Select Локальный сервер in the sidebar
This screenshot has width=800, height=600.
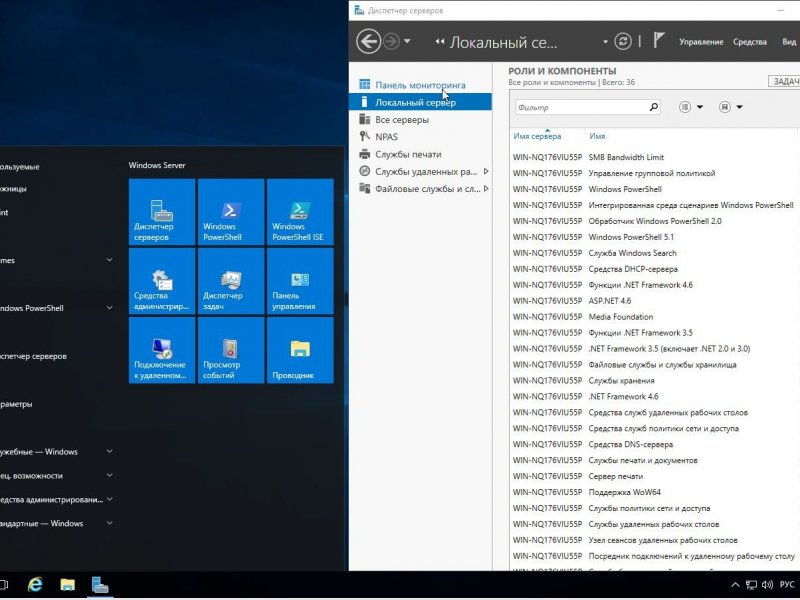click(x=420, y=102)
